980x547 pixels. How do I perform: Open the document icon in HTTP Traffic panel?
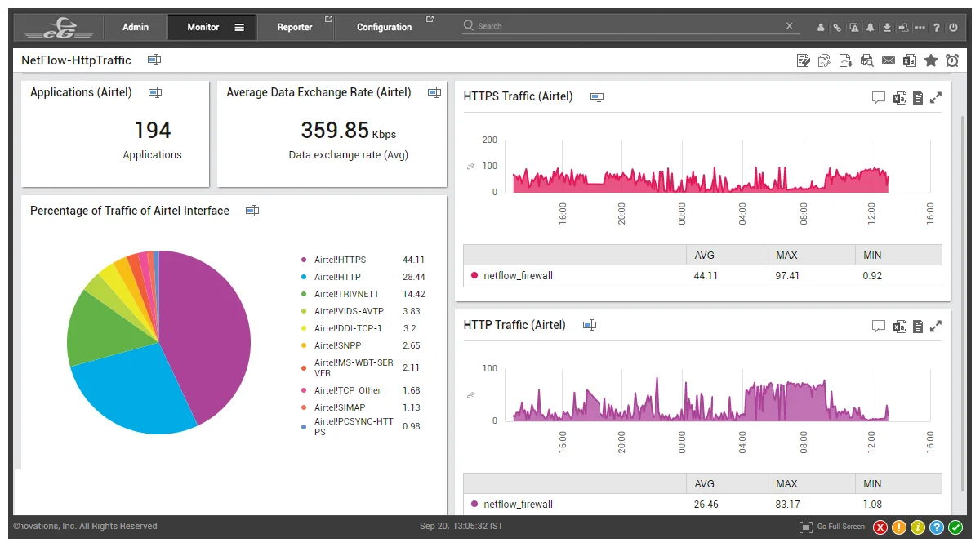(x=918, y=327)
